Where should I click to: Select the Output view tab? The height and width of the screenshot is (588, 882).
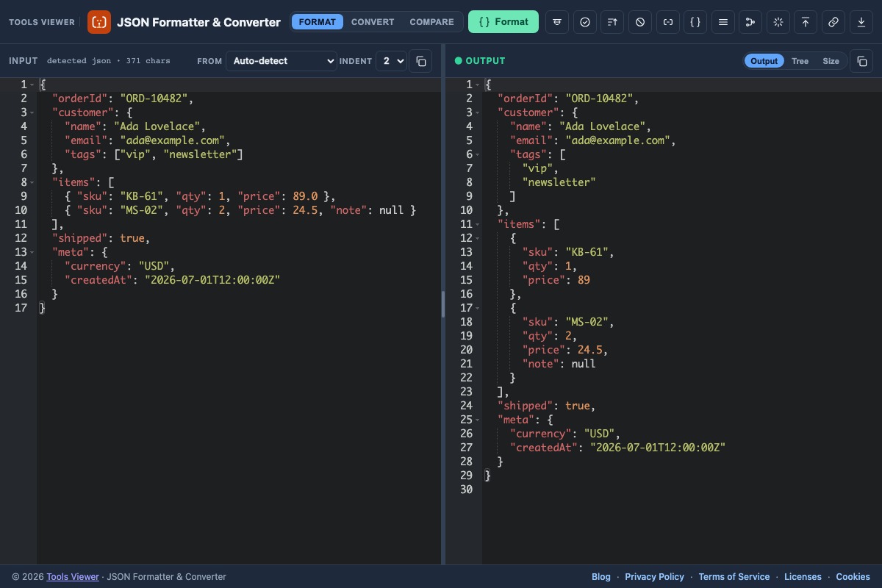764,61
